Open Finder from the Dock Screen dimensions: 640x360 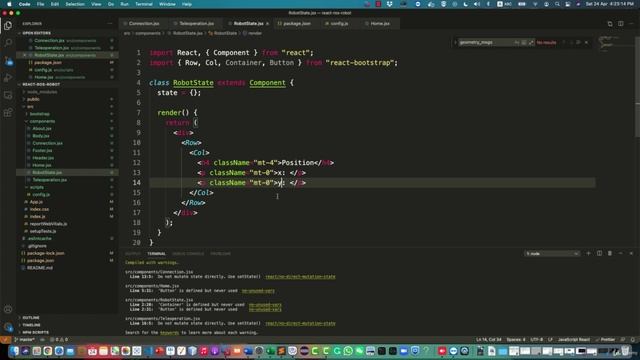click(15, 351)
